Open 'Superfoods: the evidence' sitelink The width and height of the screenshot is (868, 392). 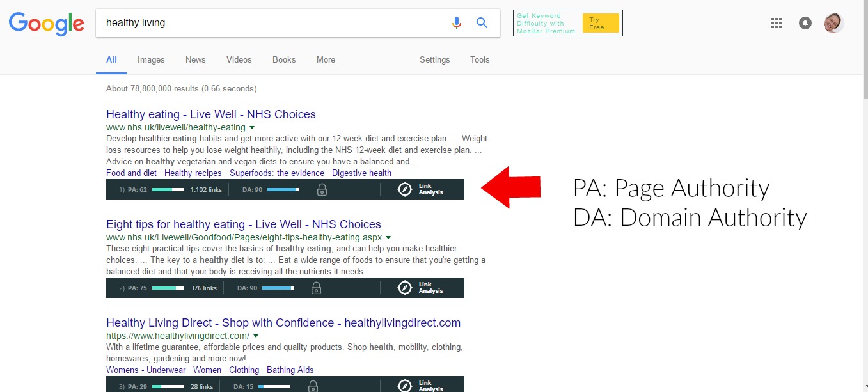[x=277, y=173]
